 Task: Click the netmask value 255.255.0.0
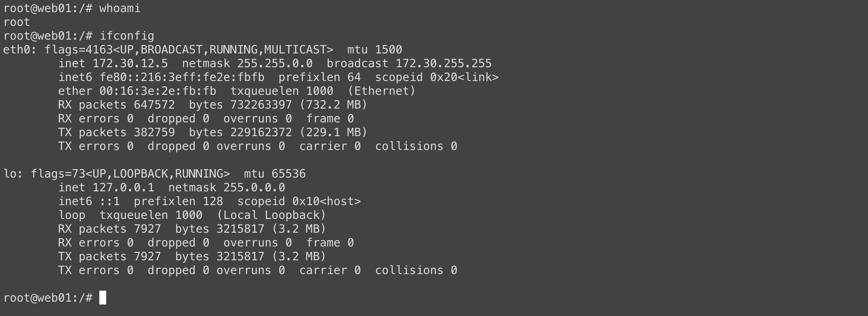[275, 64]
